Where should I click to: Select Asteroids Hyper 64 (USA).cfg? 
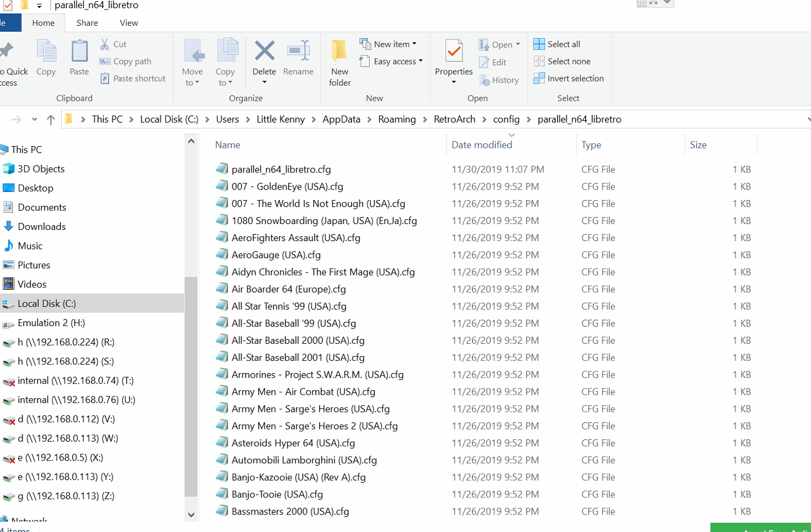click(293, 443)
